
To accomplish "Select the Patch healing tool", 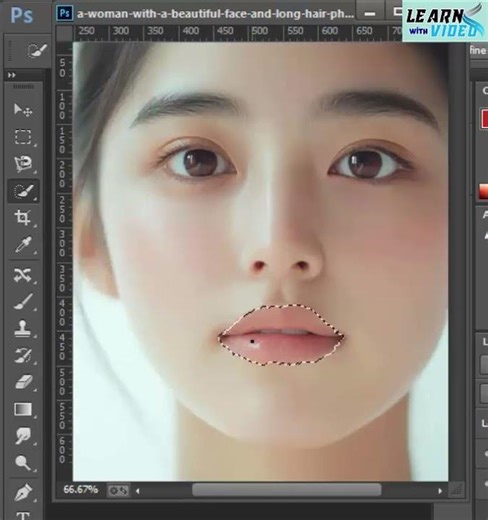I will coord(23,275).
